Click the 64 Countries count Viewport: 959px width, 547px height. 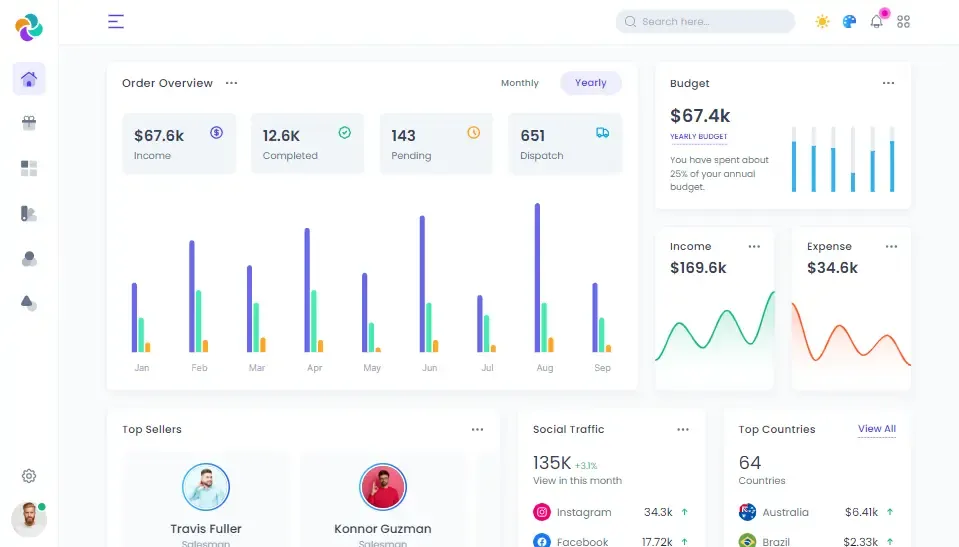coord(749,463)
